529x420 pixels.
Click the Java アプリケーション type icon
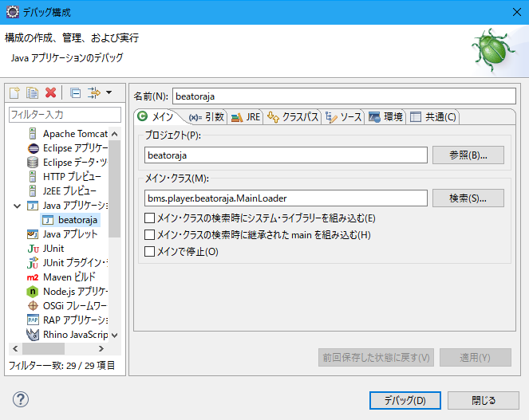tap(33, 206)
